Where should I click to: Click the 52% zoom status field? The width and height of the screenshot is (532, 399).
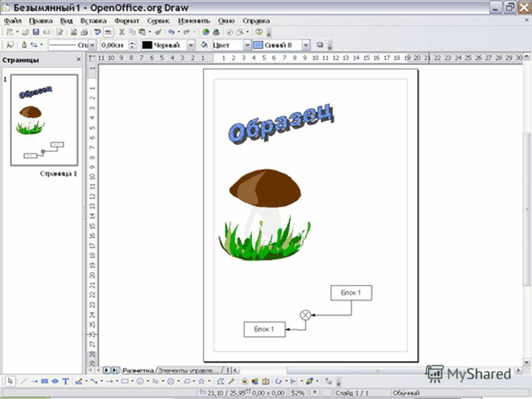[x=298, y=393]
